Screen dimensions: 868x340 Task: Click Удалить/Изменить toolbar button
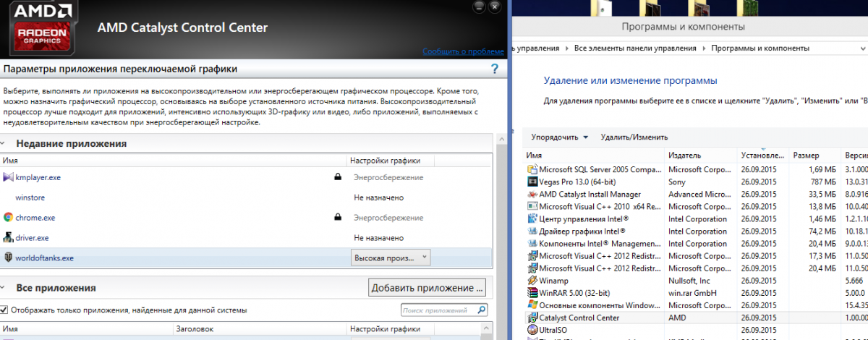[634, 137]
